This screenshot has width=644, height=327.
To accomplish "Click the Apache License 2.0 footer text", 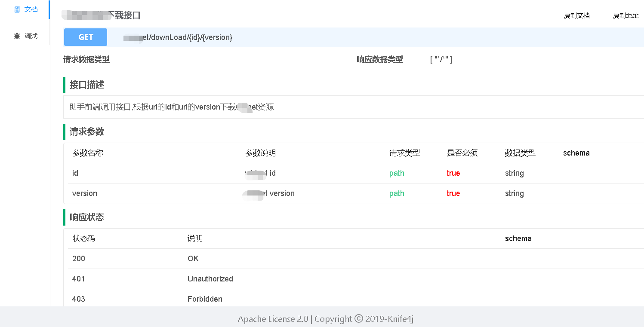I will click(x=273, y=319).
